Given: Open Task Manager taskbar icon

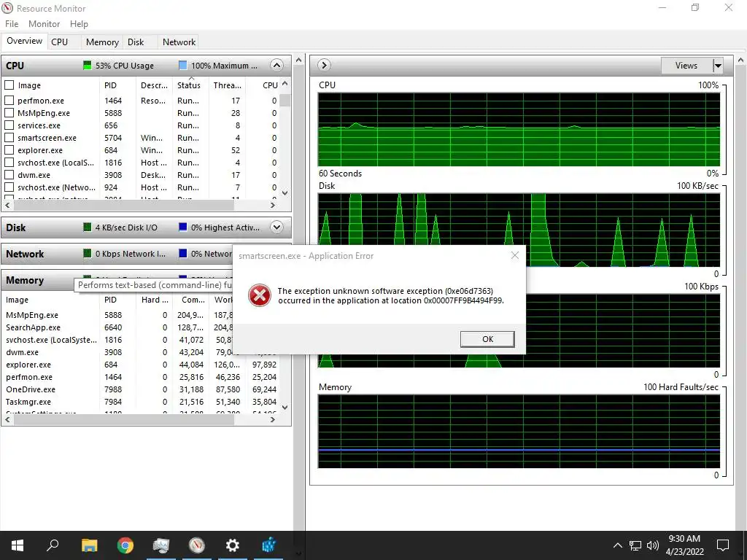Looking at the screenshot, I should tap(161, 545).
